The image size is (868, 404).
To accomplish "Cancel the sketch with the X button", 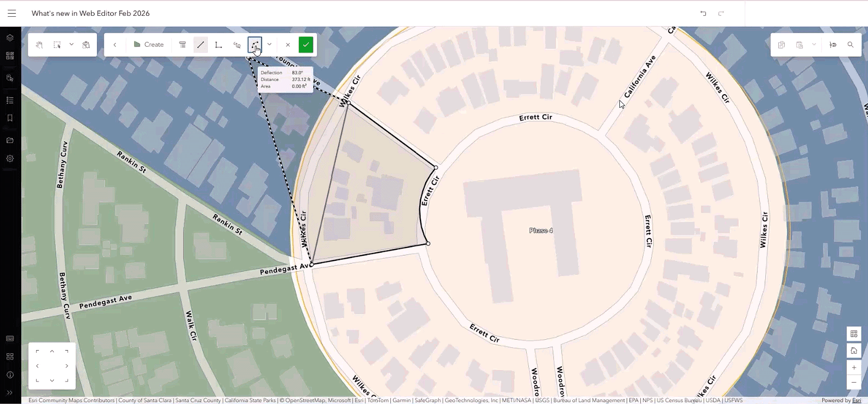I will click(288, 45).
